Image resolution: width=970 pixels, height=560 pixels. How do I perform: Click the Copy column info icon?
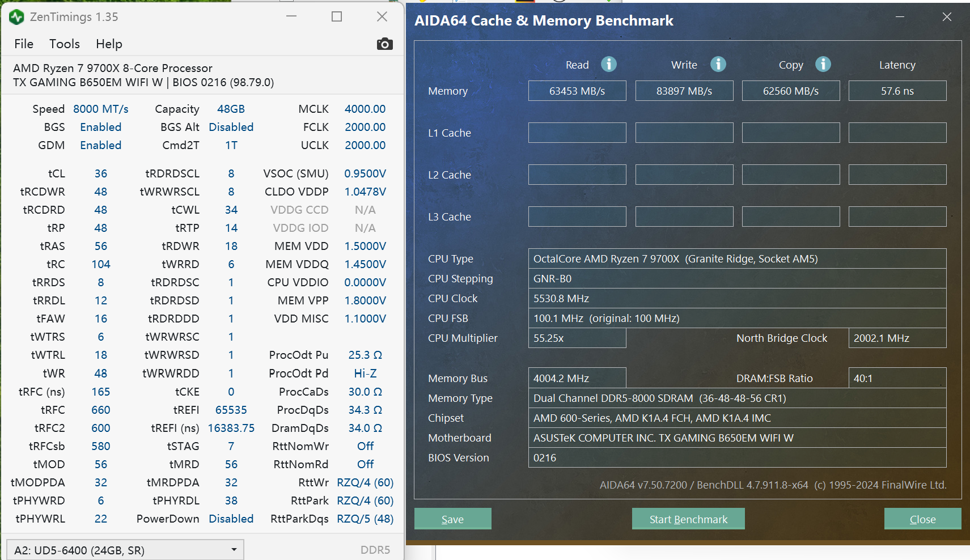click(x=823, y=64)
